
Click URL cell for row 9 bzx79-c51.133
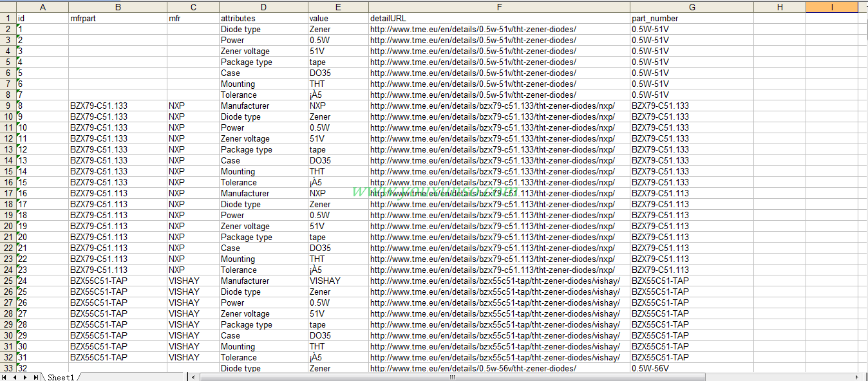499,106
